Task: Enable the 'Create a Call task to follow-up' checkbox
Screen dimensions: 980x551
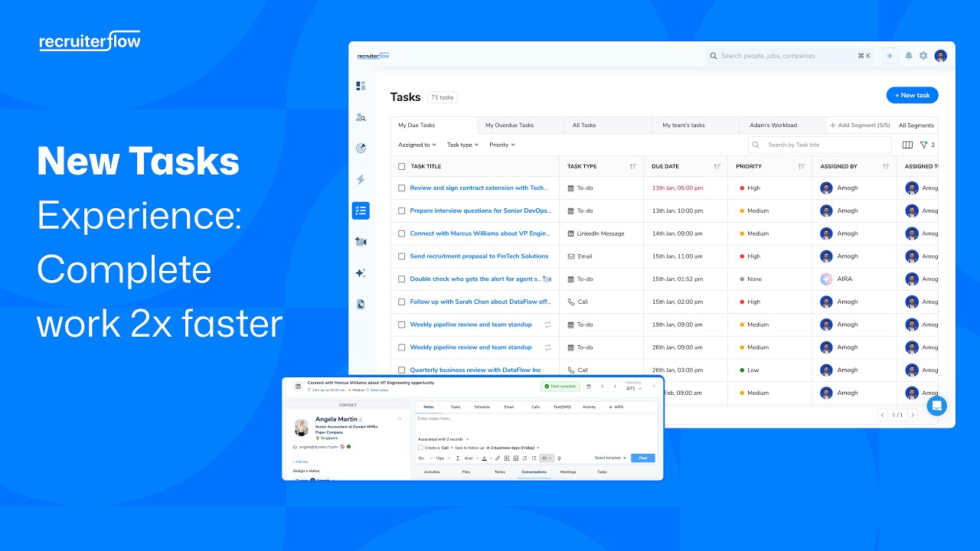Action: [420, 448]
